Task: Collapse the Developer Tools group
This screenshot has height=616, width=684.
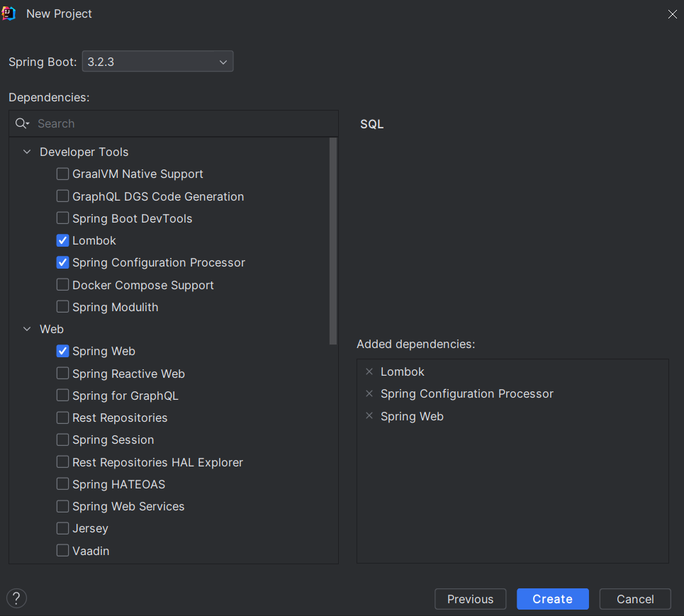Action: (x=27, y=152)
